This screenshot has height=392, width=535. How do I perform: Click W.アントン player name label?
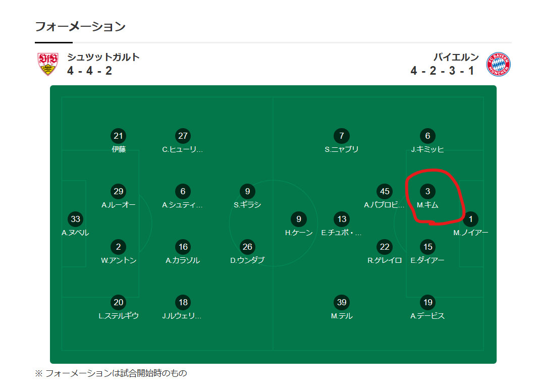119,260
